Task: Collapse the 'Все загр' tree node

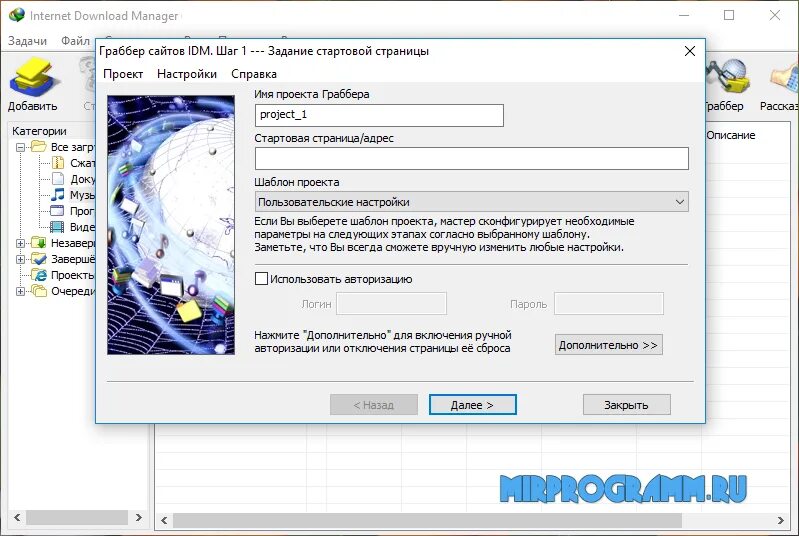Action: [x=20, y=147]
